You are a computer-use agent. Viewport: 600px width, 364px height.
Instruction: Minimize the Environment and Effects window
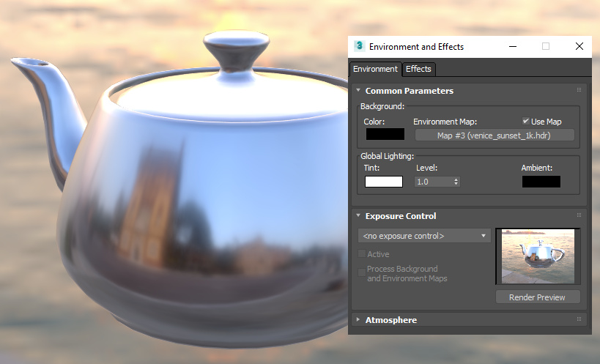(513, 46)
